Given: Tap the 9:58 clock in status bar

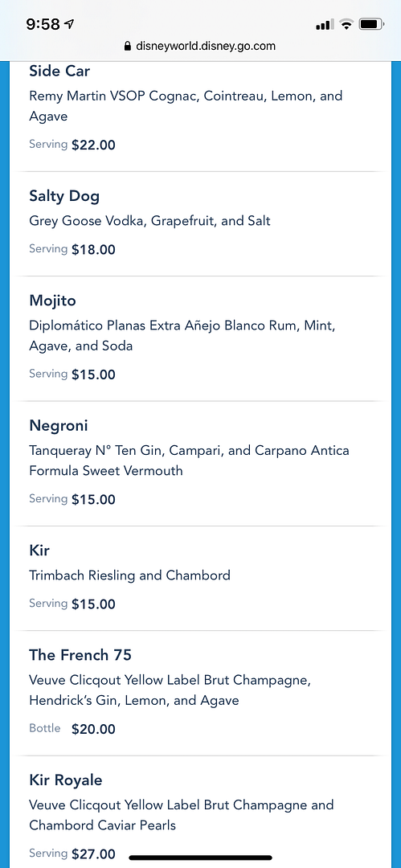Looking at the screenshot, I should pyautogui.click(x=43, y=24).
